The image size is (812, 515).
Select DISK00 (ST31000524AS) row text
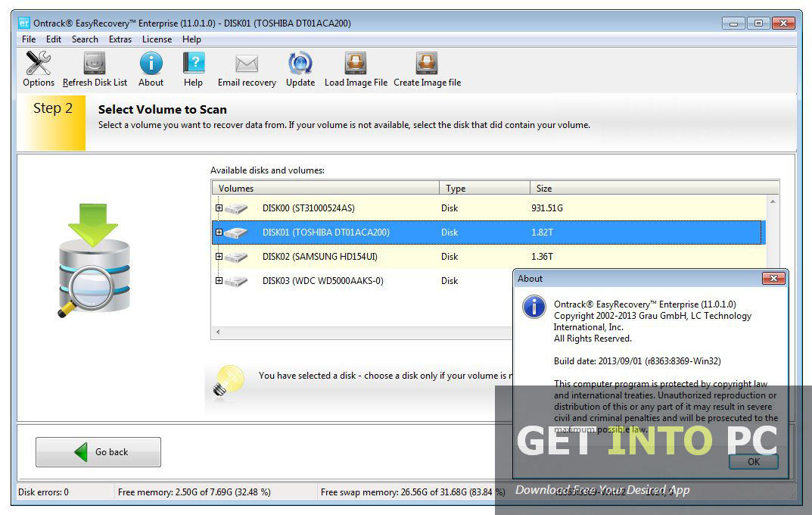point(309,208)
